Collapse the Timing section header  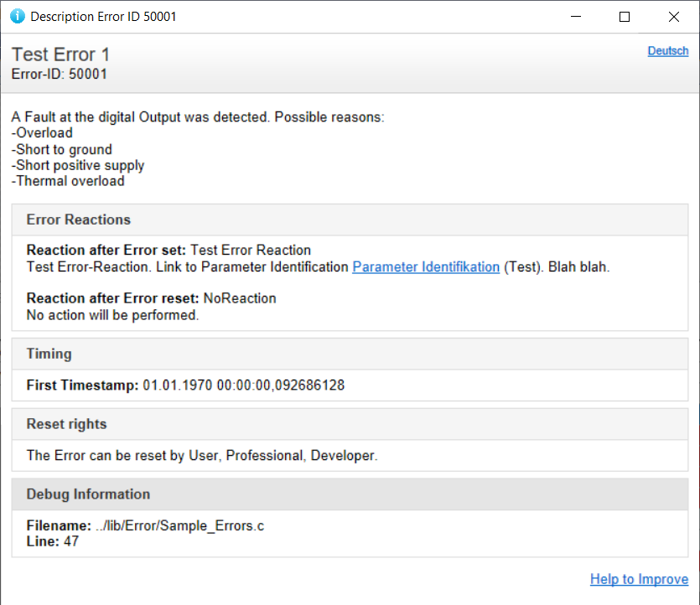click(x=49, y=354)
